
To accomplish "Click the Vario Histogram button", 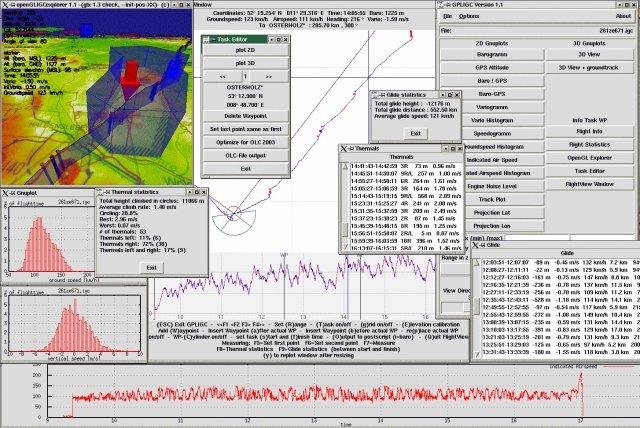I will [492, 120].
